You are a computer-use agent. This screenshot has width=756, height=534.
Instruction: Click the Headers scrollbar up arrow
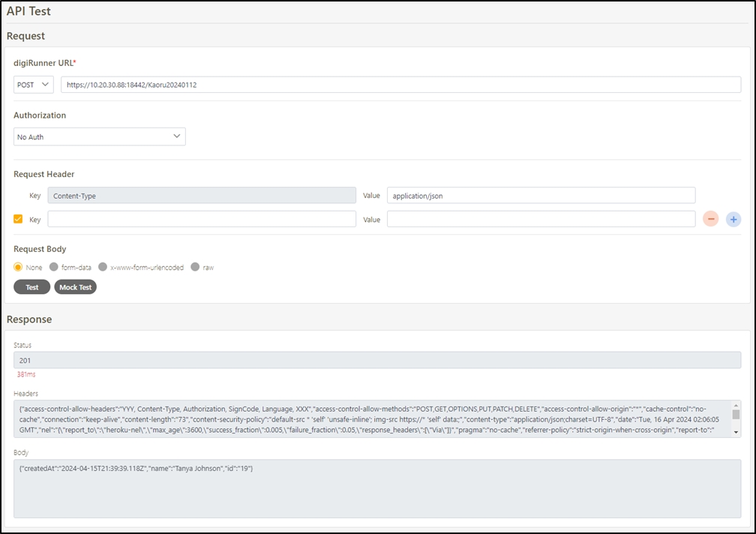[x=736, y=405]
